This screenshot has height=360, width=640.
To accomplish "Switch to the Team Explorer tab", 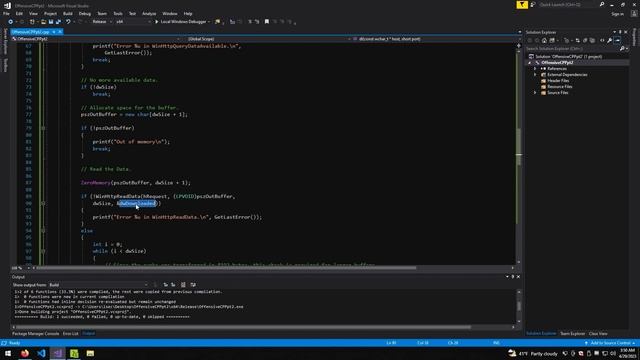I will pos(572,334).
